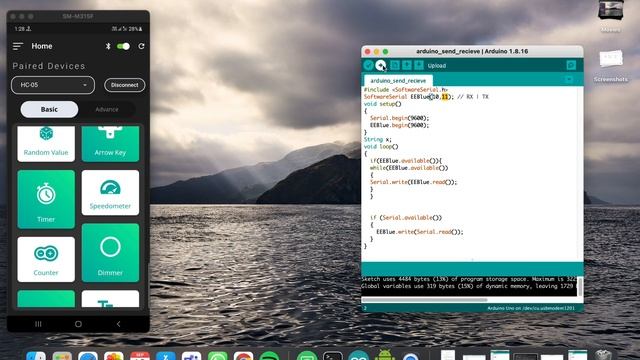This screenshot has width=640, height=360.
Task: Click the Disconnect button
Action: [124, 85]
